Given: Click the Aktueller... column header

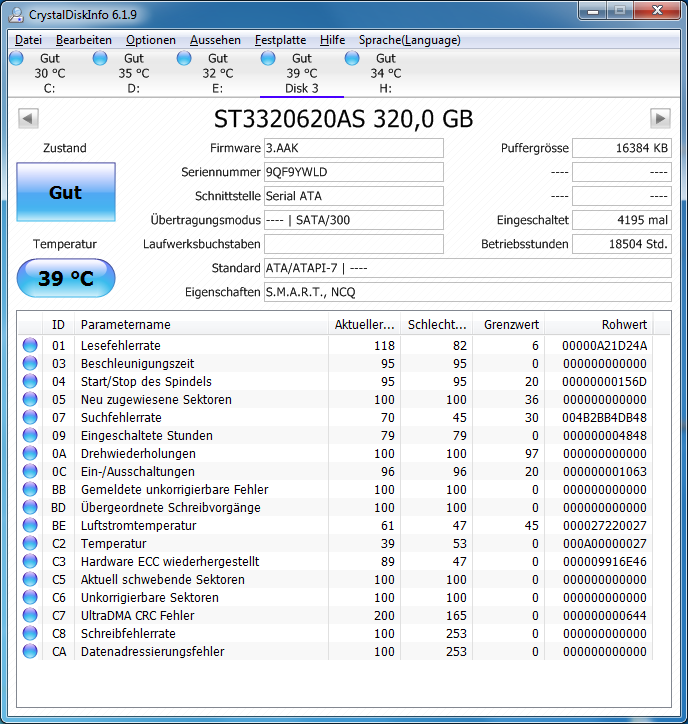Looking at the screenshot, I should pyautogui.click(x=365, y=325).
